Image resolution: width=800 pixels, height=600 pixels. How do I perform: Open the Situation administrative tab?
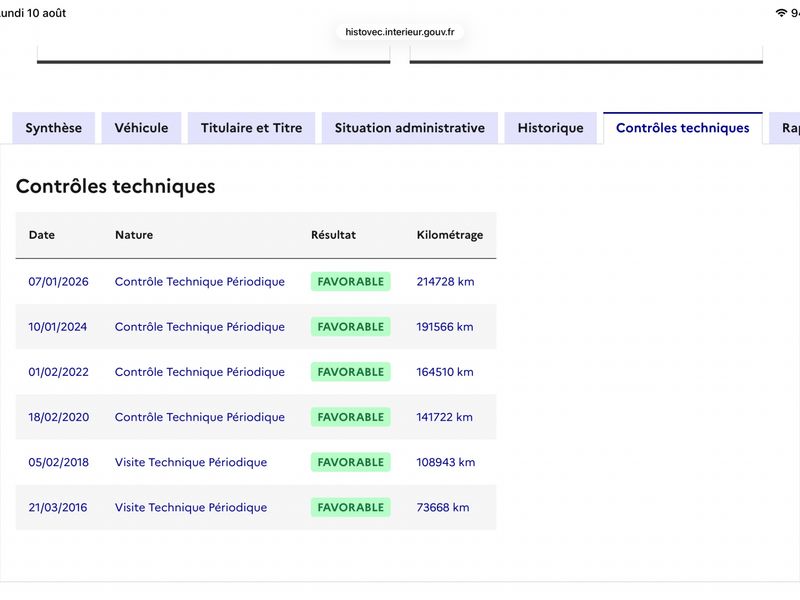click(x=410, y=128)
